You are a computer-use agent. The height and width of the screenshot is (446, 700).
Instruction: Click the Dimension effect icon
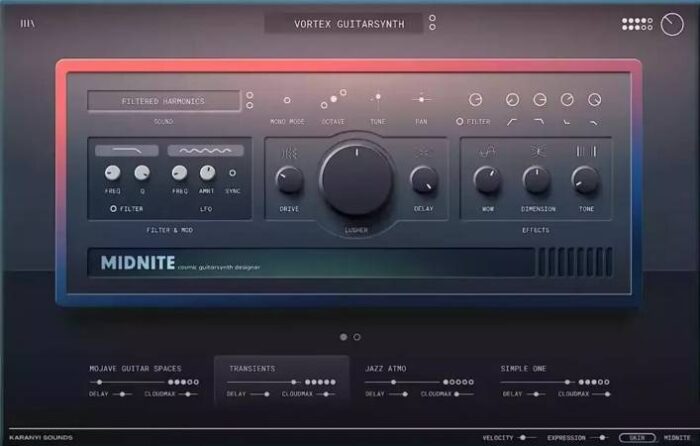point(536,151)
